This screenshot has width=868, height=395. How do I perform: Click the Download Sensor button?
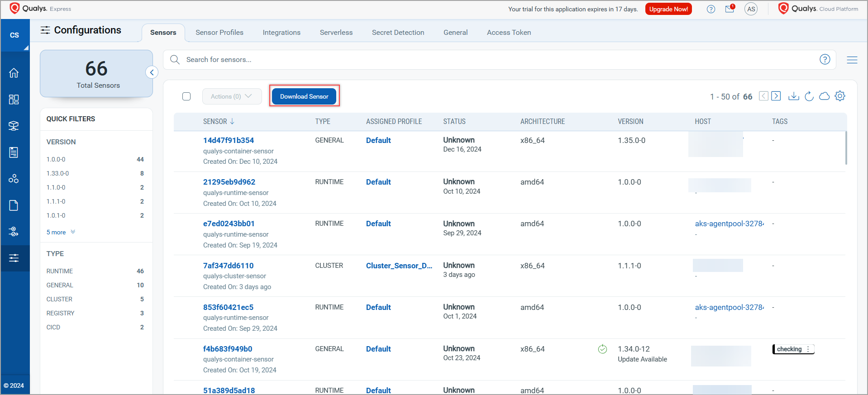click(x=304, y=96)
